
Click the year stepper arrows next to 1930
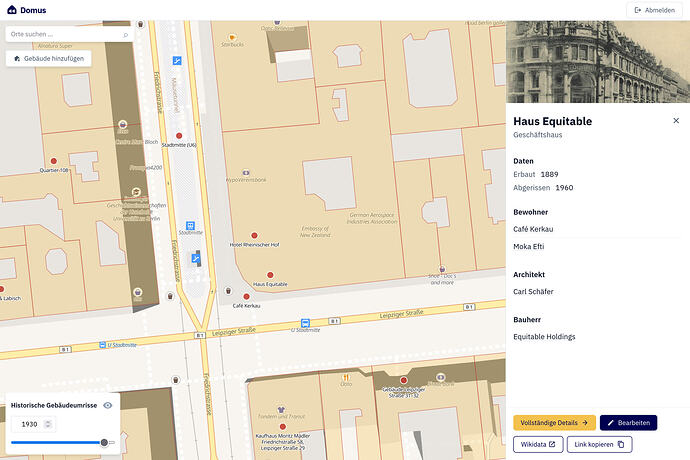click(48, 424)
